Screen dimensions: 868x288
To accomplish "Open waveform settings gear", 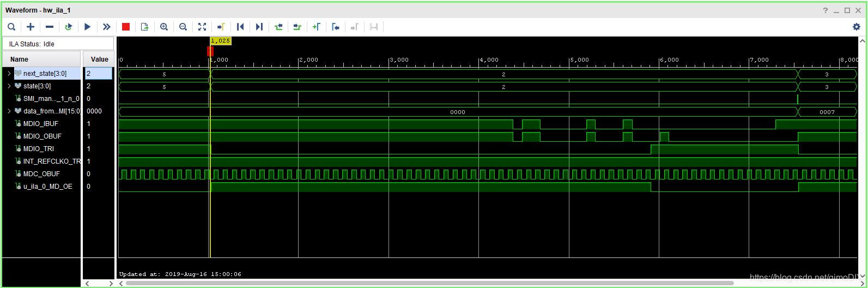I will [x=856, y=27].
